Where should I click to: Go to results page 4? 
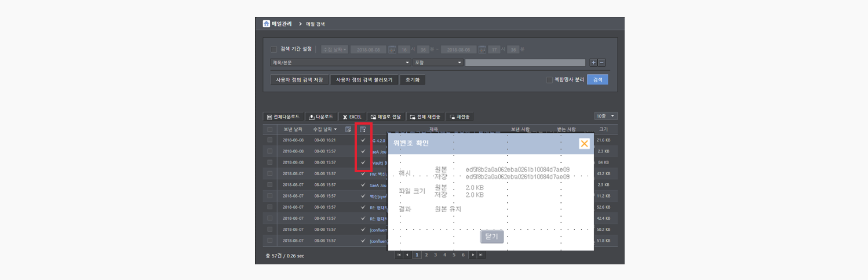click(444, 254)
